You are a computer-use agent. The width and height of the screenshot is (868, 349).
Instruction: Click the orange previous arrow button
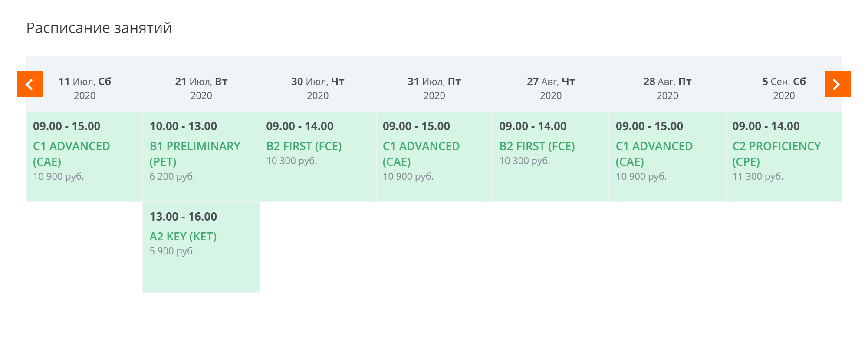[30, 84]
